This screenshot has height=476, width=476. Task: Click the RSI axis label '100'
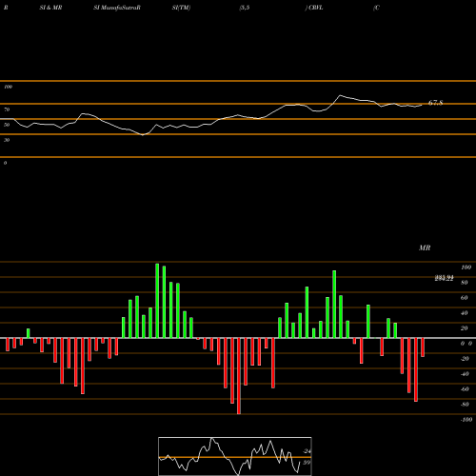9,87
